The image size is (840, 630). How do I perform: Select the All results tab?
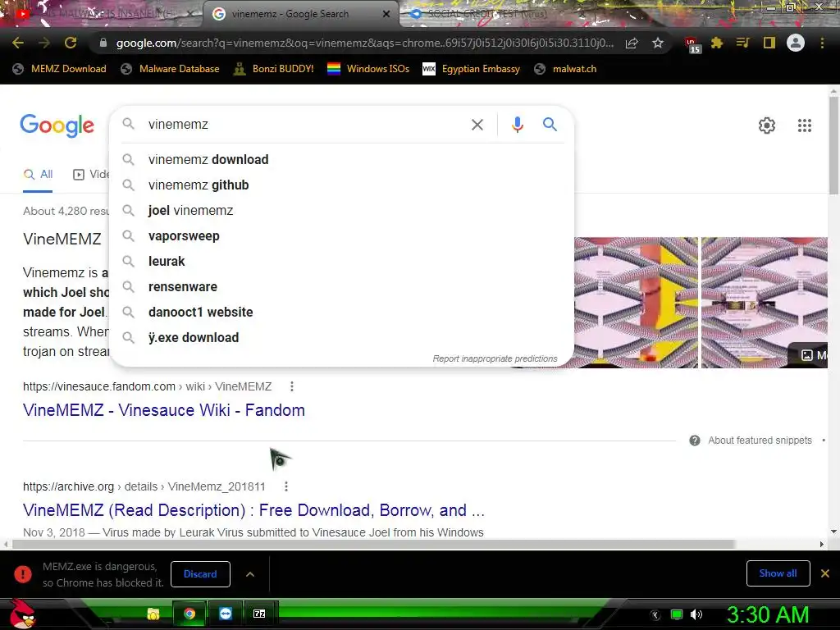38,175
